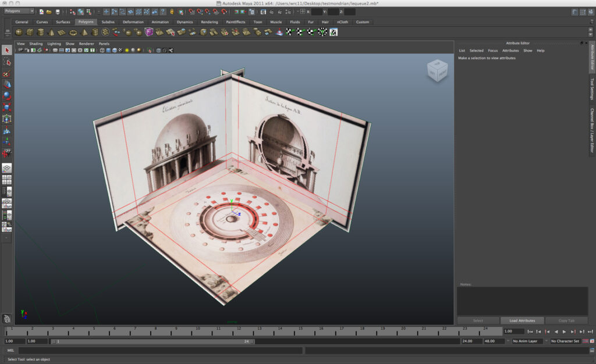This screenshot has width=596, height=364.
Task: Open the Polygons menu set dropdown
Action: 19,12
